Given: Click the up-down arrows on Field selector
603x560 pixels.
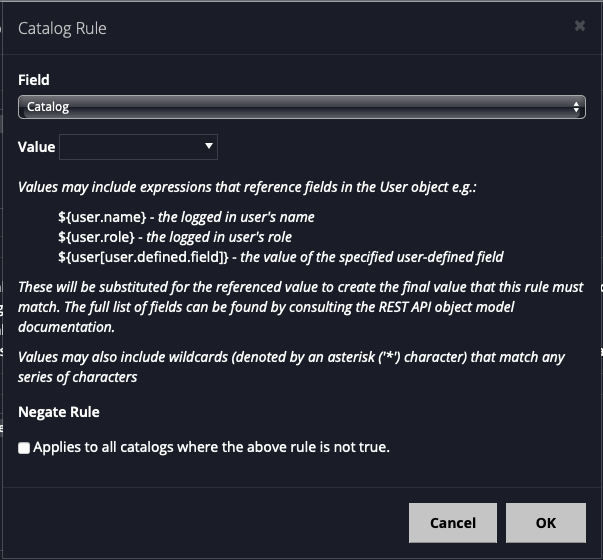Looking at the screenshot, I should coord(576,107).
